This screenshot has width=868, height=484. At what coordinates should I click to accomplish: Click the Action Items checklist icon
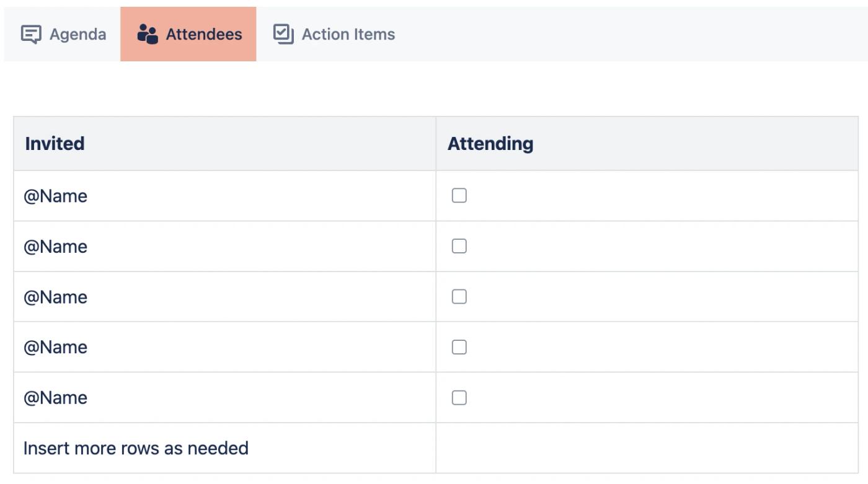[283, 34]
